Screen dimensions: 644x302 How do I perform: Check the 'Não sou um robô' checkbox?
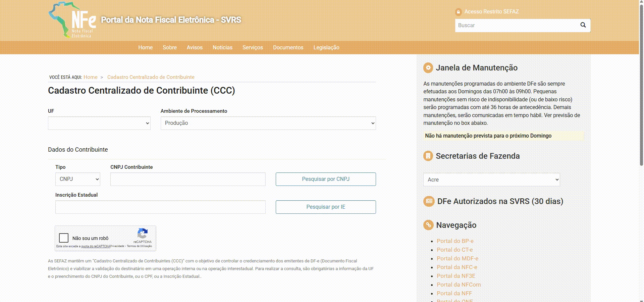pos(64,238)
